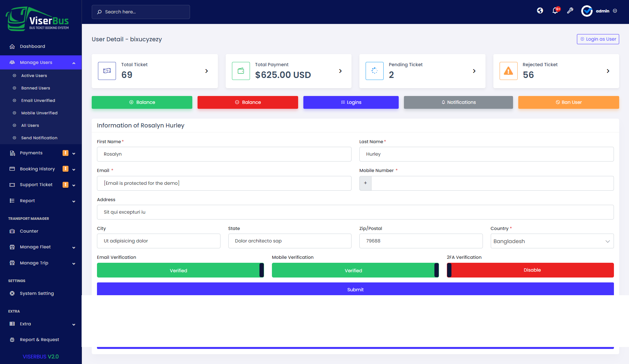
Task: Click the wrench settings icon in the top bar
Action: (x=570, y=11)
